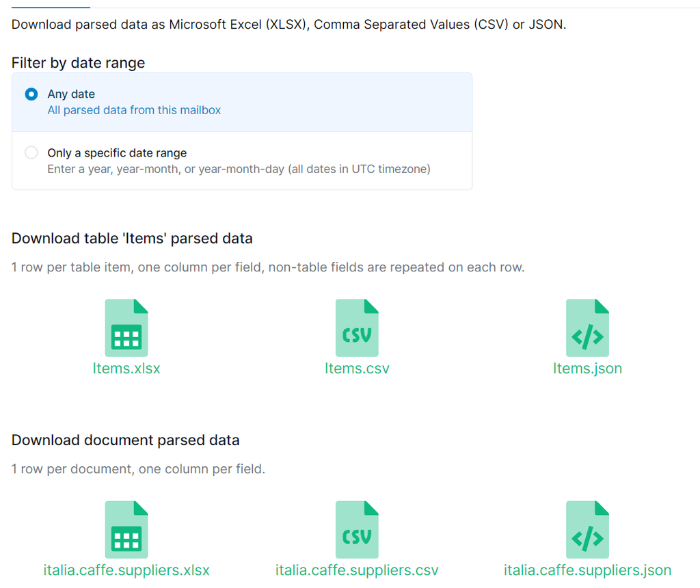Screen dimensions: 700x588
Task: Click the Items.json download link
Action: [587, 368]
